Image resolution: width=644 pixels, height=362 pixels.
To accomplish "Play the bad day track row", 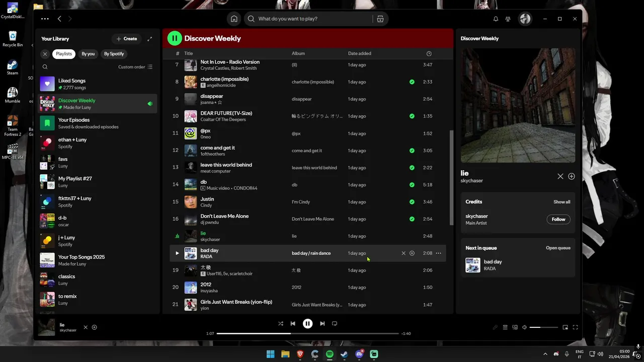I will [177, 253].
